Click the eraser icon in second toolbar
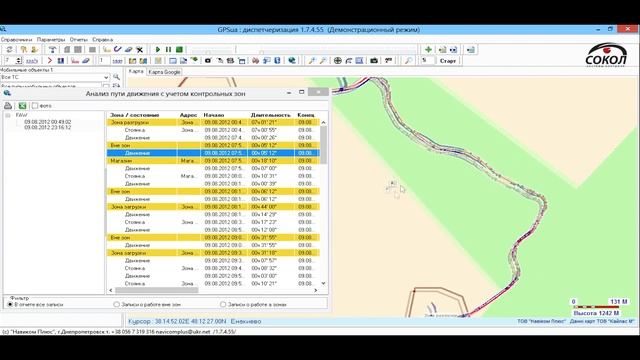 click(86, 60)
